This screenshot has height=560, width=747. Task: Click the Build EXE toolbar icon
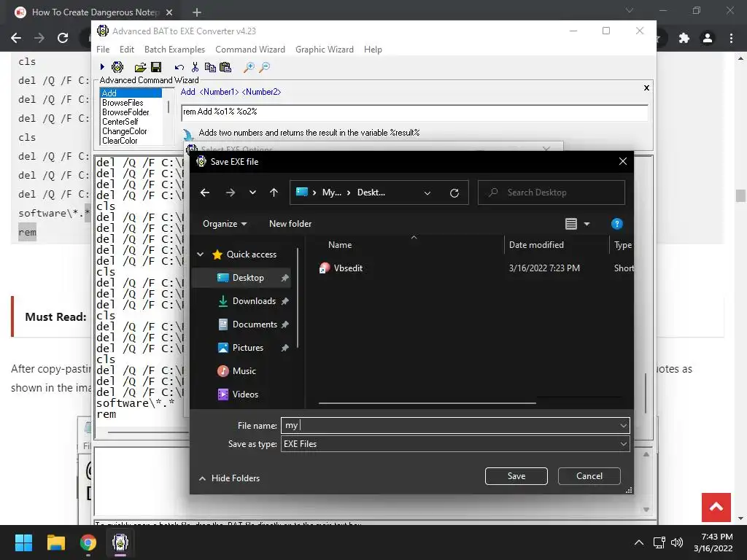click(x=117, y=67)
